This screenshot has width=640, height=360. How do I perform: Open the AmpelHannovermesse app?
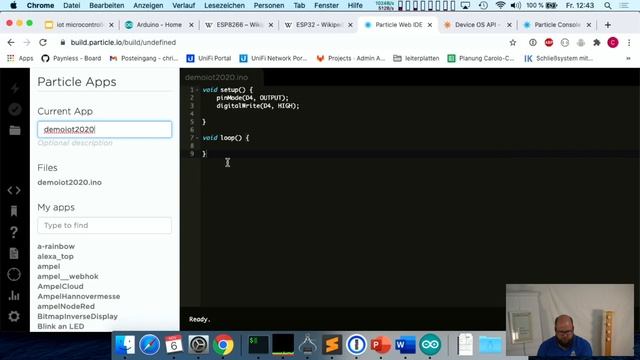click(x=79, y=296)
